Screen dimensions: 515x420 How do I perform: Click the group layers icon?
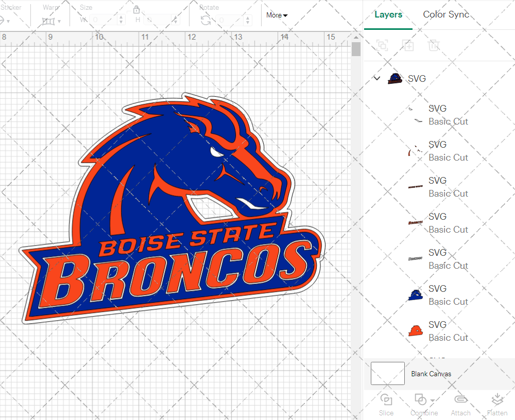pyautogui.click(x=382, y=45)
